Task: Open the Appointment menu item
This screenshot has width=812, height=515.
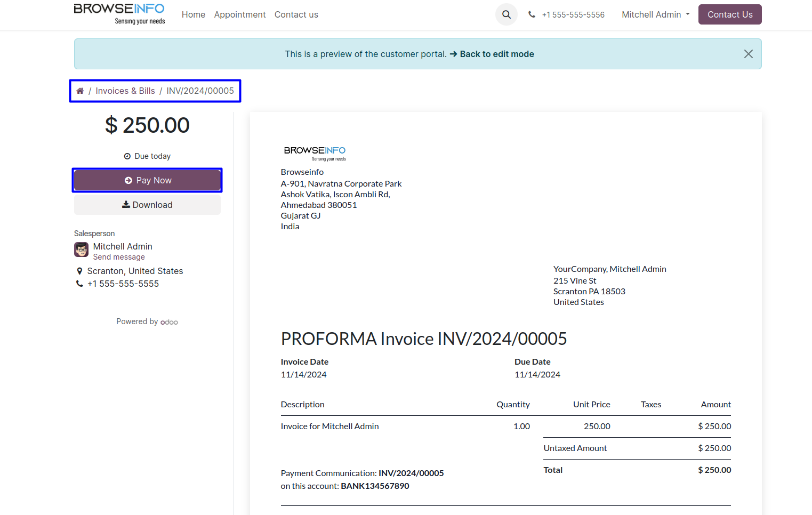Action: [x=239, y=15]
